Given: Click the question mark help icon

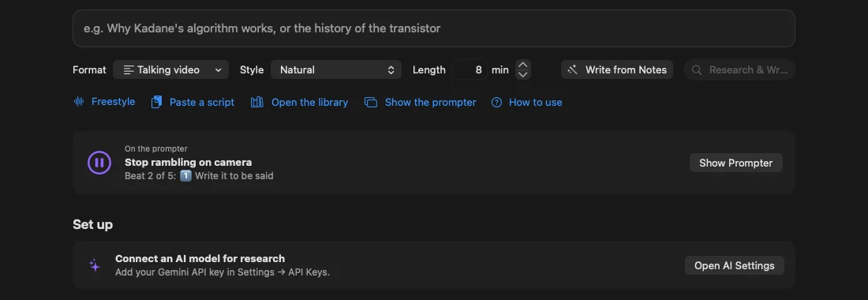Looking at the screenshot, I should click(496, 103).
